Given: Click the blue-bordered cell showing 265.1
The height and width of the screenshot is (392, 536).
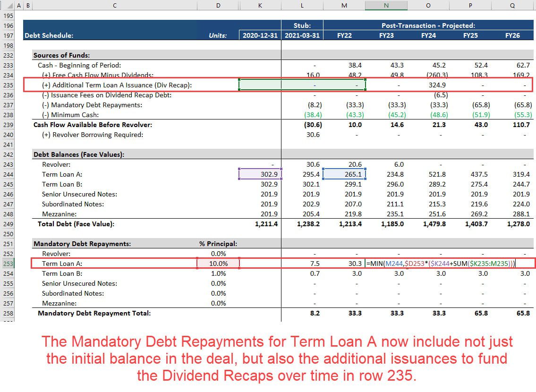Looking at the screenshot, I should pos(344,174).
